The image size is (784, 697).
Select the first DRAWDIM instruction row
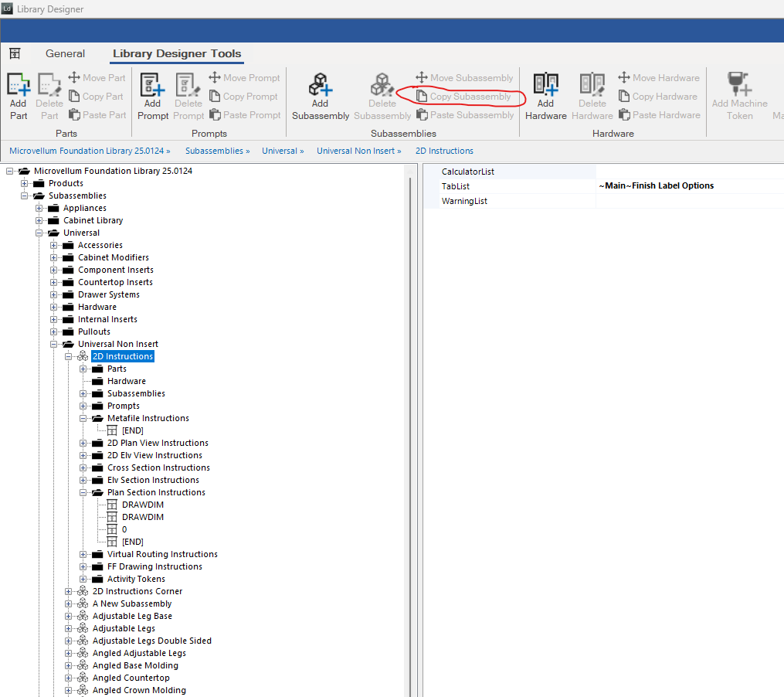point(143,505)
